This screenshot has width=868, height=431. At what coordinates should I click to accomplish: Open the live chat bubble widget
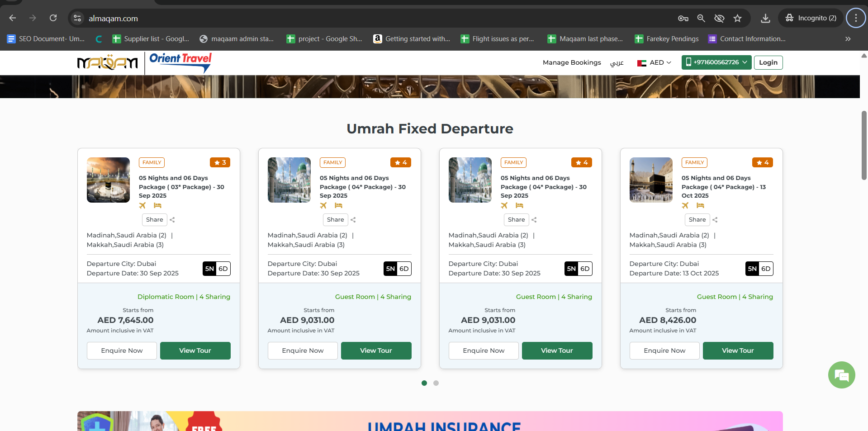click(x=841, y=375)
